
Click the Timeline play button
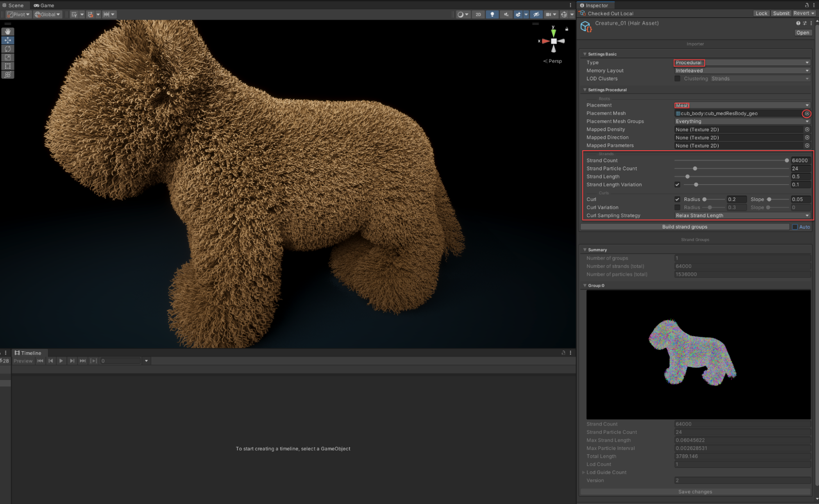(61, 361)
